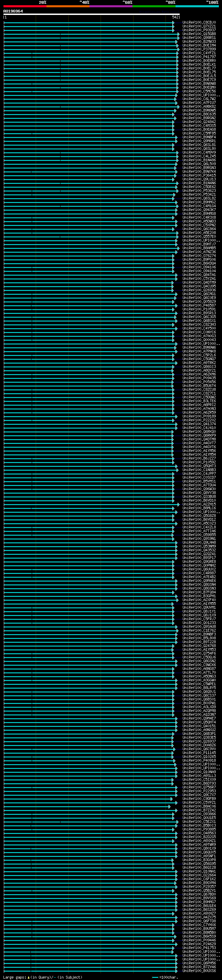Open the UniRef100_B0EL77 entry

[x=199, y=68]
